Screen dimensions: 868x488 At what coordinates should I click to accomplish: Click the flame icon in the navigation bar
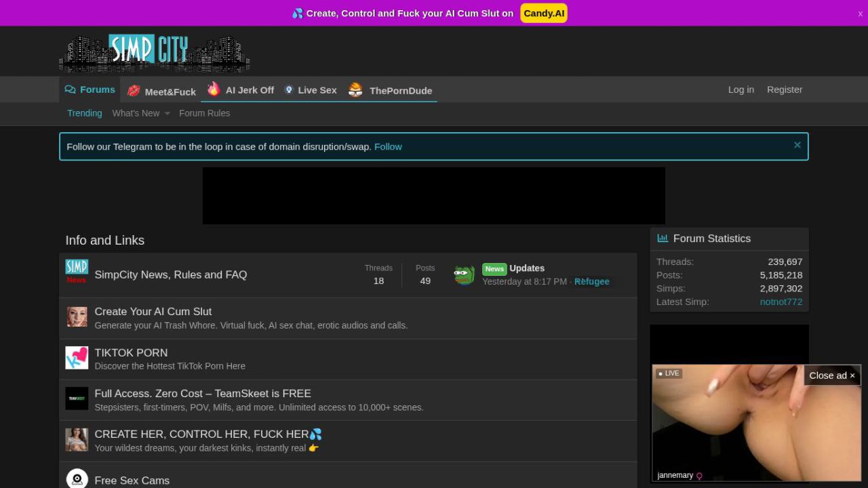[x=214, y=89]
